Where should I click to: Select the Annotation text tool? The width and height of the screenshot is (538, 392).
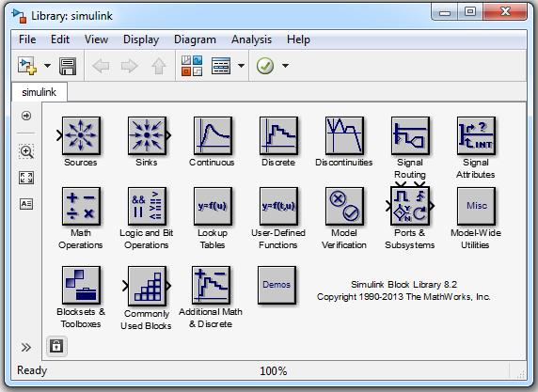click(26, 204)
